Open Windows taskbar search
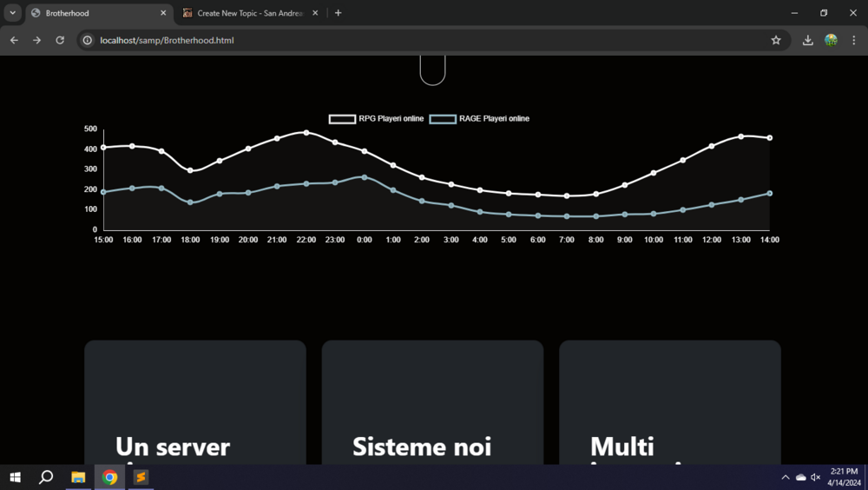The height and width of the screenshot is (490, 868). point(46,477)
